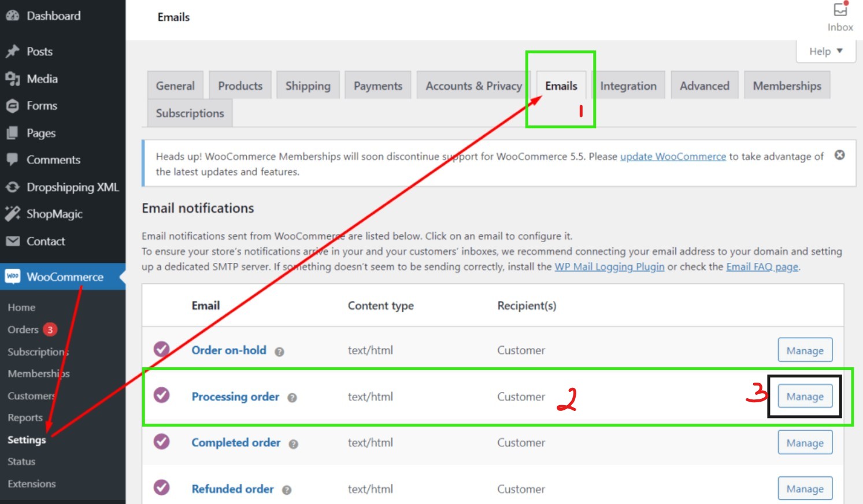Screen dimensions: 863x504
Task: Open the Products settings tab
Action: point(240,86)
